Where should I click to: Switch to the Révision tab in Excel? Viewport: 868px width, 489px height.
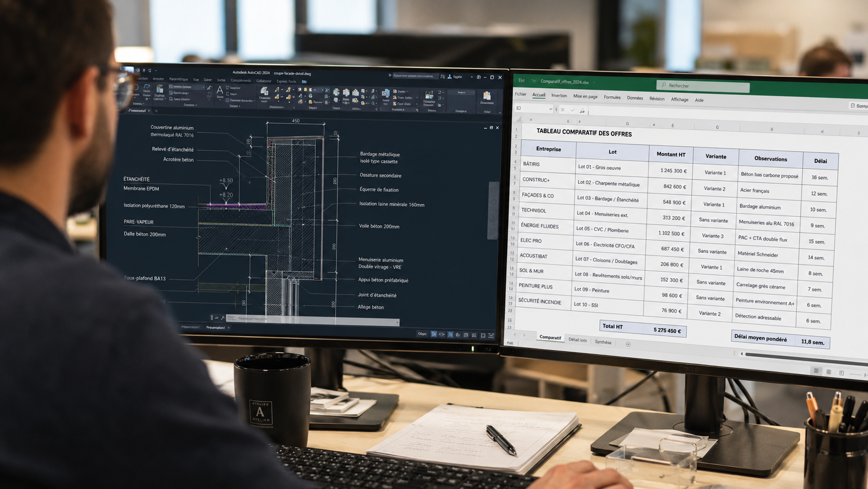pos(657,99)
